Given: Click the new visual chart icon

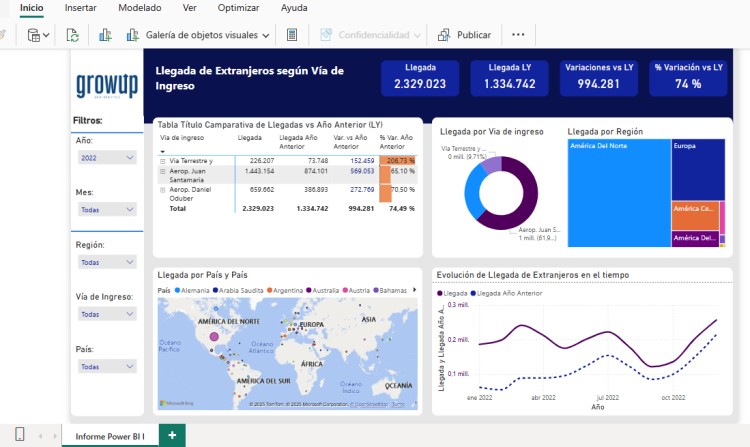Looking at the screenshot, I should point(105,35).
